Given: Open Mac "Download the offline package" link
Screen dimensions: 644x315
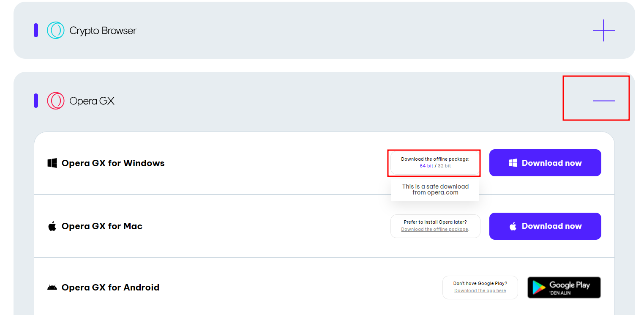Looking at the screenshot, I should coord(435,230).
